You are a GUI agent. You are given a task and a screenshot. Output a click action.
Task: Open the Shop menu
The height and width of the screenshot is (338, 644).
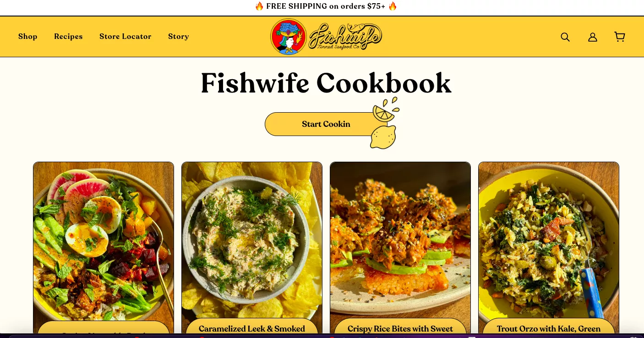coord(27,37)
